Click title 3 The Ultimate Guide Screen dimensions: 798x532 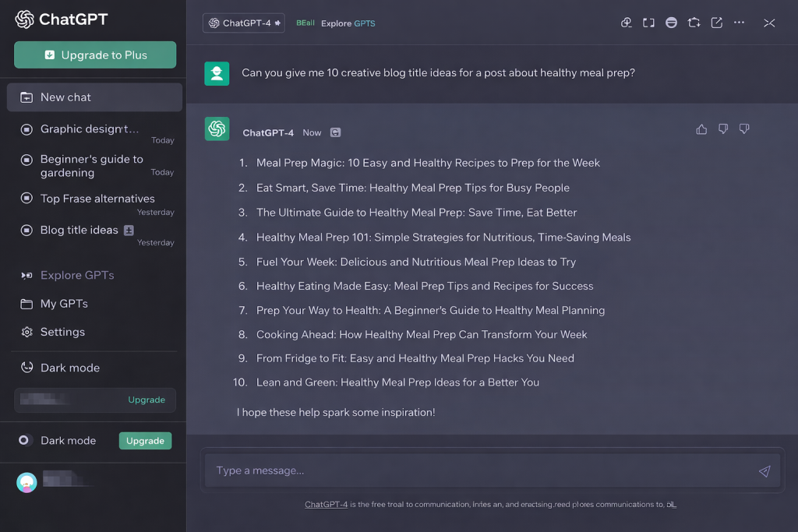416,212
